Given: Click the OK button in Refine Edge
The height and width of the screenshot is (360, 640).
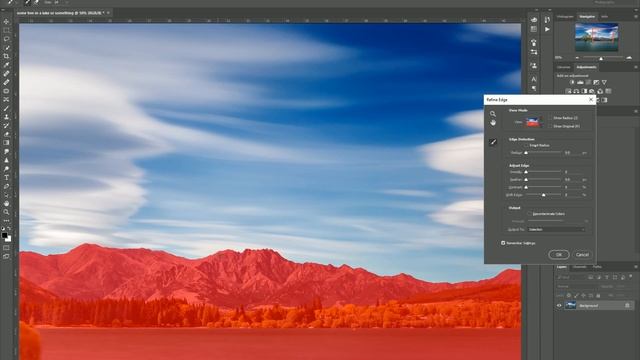Looking at the screenshot, I should [x=559, y=254].
